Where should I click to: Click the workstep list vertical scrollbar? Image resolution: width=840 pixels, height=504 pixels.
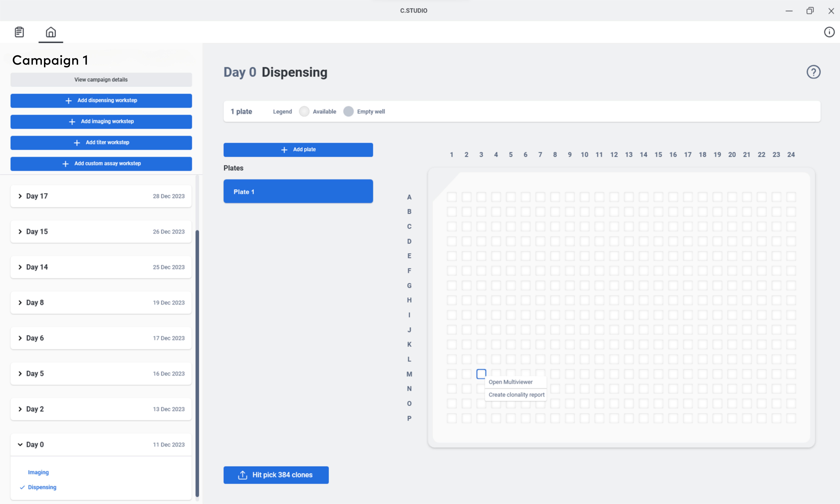pyautogui.click(x=197, y=363)
